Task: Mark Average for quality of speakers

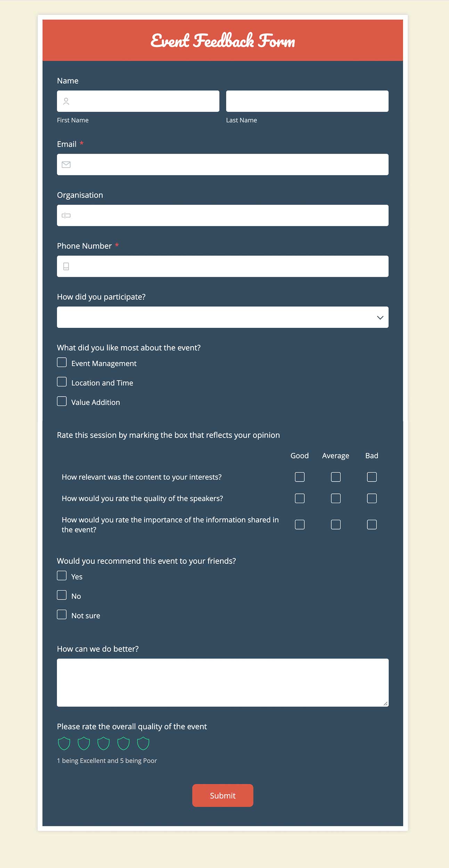Action: pos(336,499)
